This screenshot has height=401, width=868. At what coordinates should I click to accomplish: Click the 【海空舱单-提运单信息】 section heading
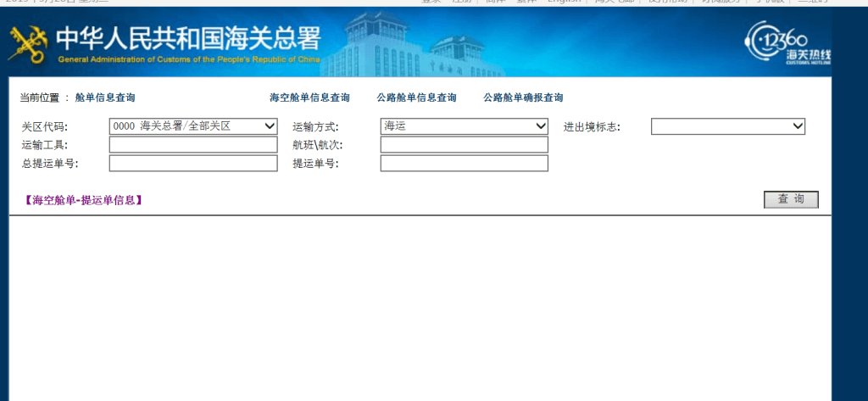point(83,201)
